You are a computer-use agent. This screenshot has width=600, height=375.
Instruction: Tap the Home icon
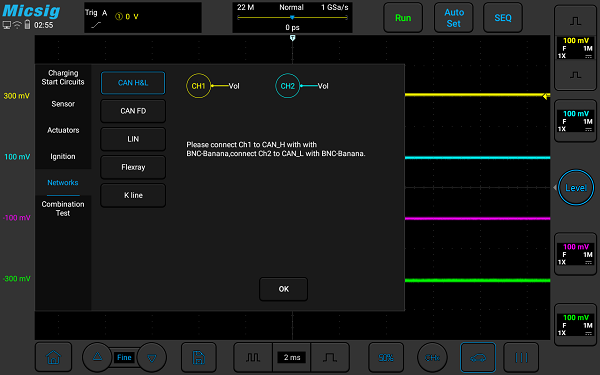[x=53, y=357]
